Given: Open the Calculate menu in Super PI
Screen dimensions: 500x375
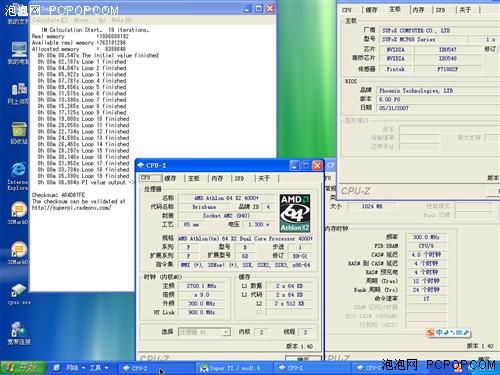Looking at the screenshot, I should (x=50, y=20).
